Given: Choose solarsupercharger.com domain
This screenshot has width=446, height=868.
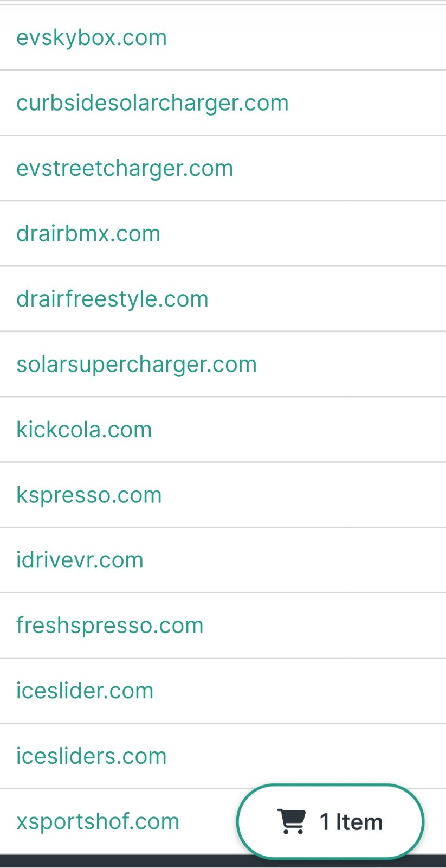Looking at the screenshot, I should 137,365.
